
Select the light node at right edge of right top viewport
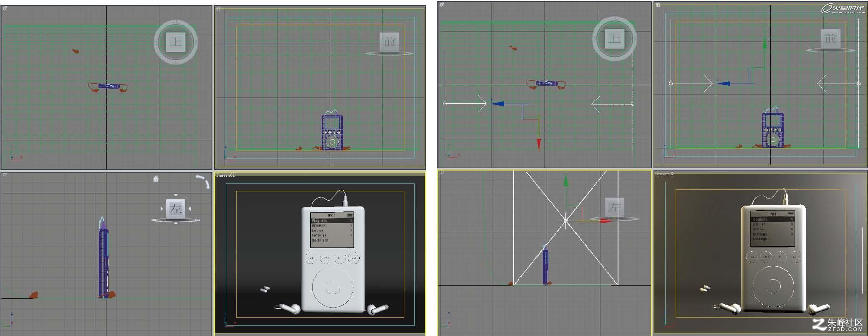(633, 104)
